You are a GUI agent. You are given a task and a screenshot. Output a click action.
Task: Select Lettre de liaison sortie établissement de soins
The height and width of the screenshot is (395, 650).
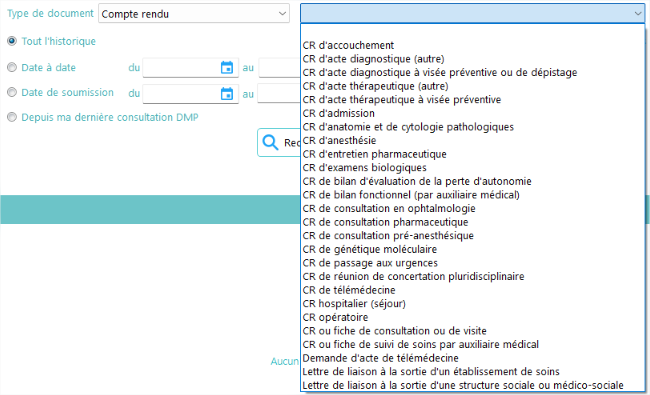pos(473,372)
